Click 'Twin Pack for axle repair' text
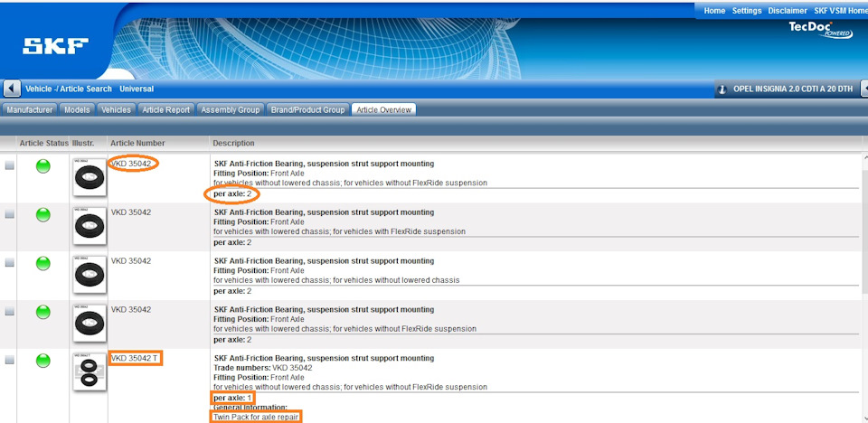The image size is (868, 423). (x=256, y=417)
